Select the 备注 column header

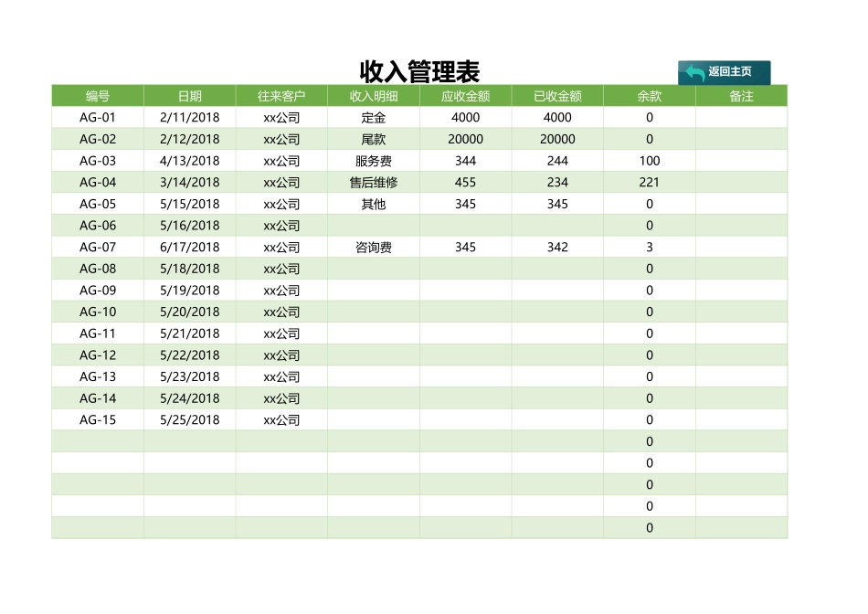point(741,96)
